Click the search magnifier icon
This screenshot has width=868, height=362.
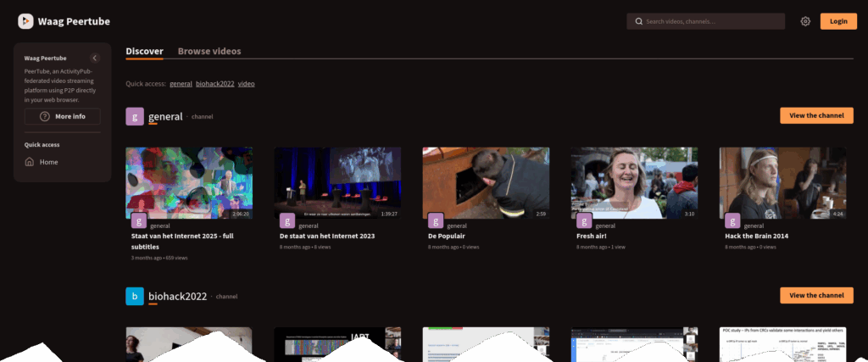(637, 21)
